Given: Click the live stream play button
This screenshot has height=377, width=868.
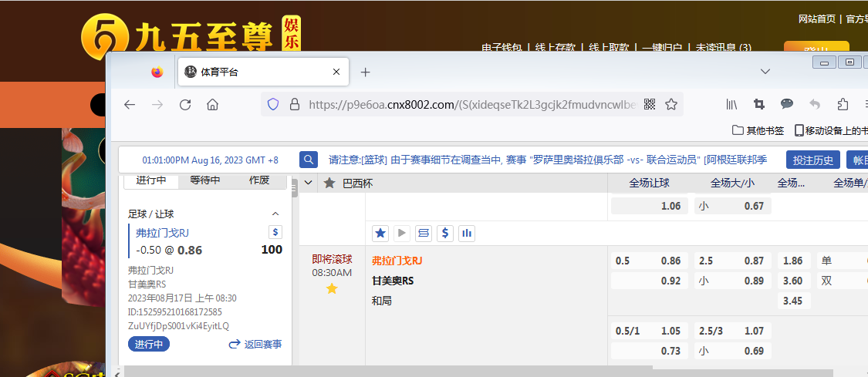Looking at the screenshot, I should click(x=402, y=234).
